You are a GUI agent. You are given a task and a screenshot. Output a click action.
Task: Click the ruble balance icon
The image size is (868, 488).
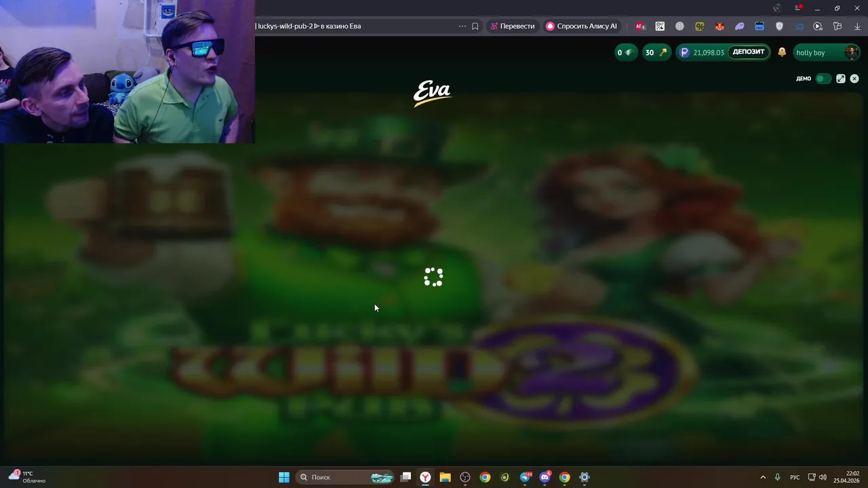684,52
